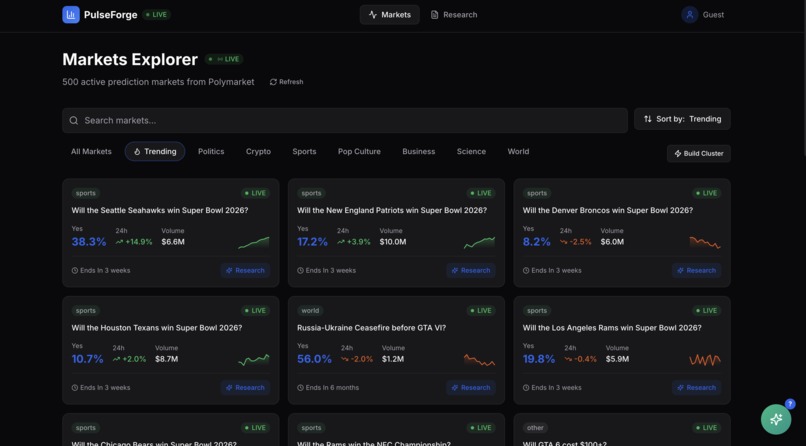Click the Denver Broncos sparkline chart
806x446 pixels.
pos(705,243)
